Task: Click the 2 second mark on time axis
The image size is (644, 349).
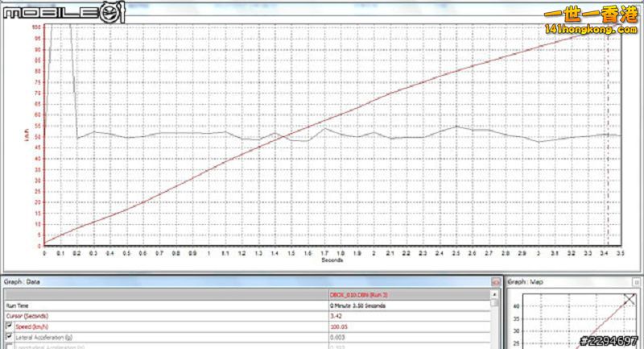Action: (374, 252)
